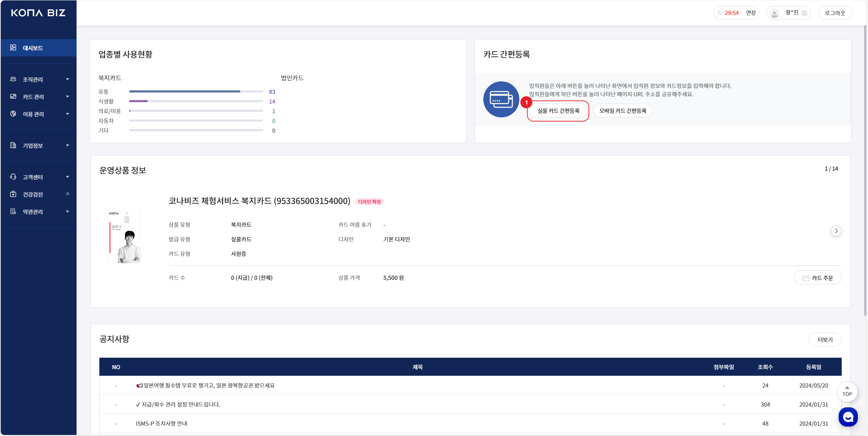Viewport: 868px width, 436px height.
Task: Click the session timer clock icon
Action: point(719,13)
